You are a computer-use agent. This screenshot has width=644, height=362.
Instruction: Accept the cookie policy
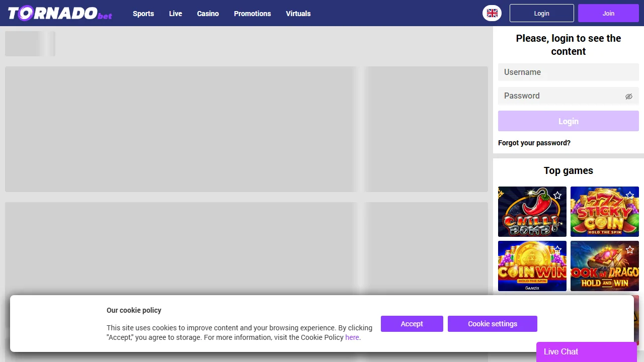pyautogui.click(x=412, y=324)
